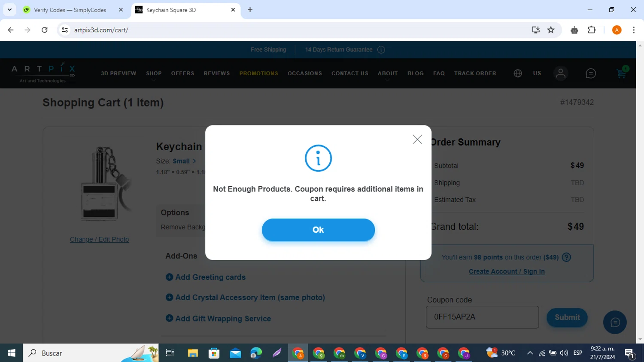Open the OFFERS menu item
Image resolution: width=644 pixels, height=362 pixels.
182,73
